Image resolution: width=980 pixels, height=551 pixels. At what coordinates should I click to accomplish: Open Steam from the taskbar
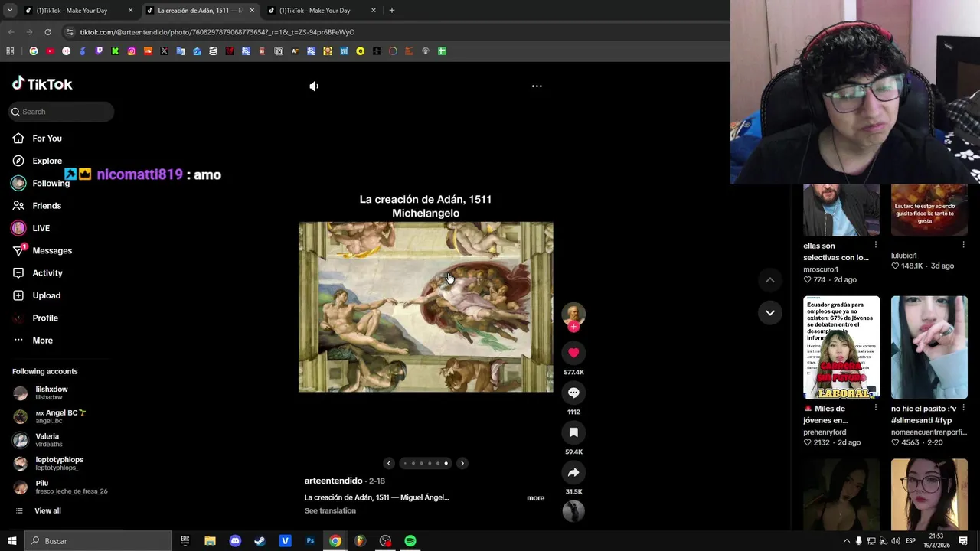click(260, 541)
